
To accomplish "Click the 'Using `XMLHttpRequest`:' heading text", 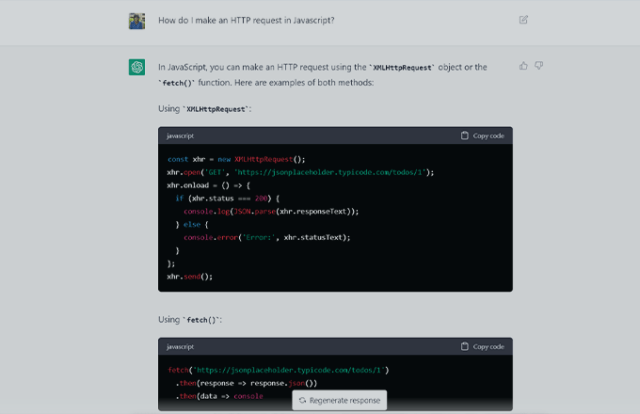I will click(205, 109).
